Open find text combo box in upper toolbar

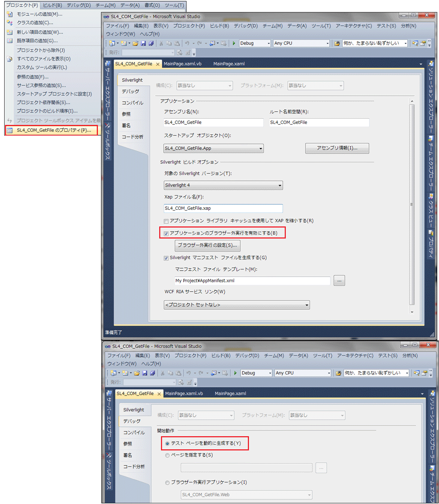(x=375, y=43)
